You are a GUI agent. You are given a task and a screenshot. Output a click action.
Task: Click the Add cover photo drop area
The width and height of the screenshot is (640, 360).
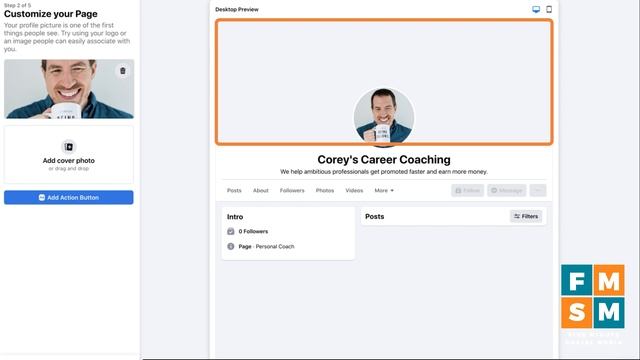69,155
